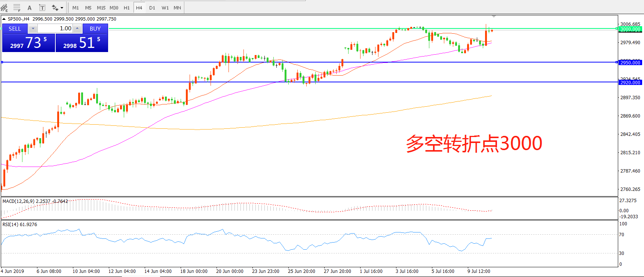Click the green 3000.000 price level label

(631, 29)
